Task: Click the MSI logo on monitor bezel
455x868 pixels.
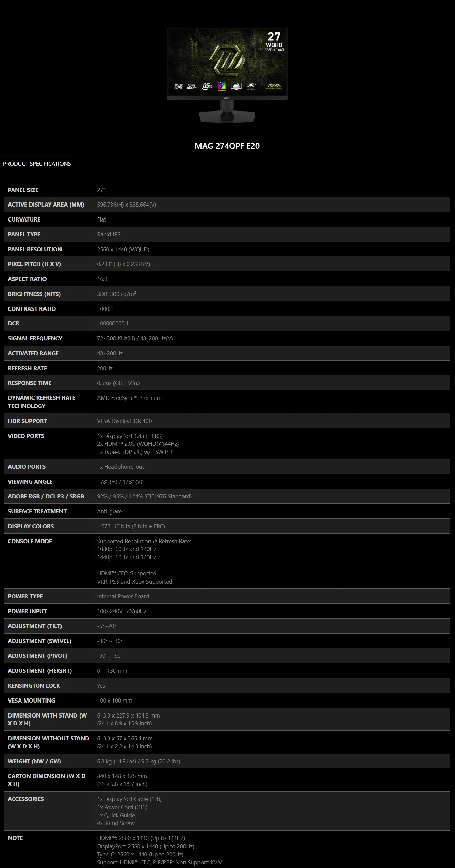Action: click(227, 98)
